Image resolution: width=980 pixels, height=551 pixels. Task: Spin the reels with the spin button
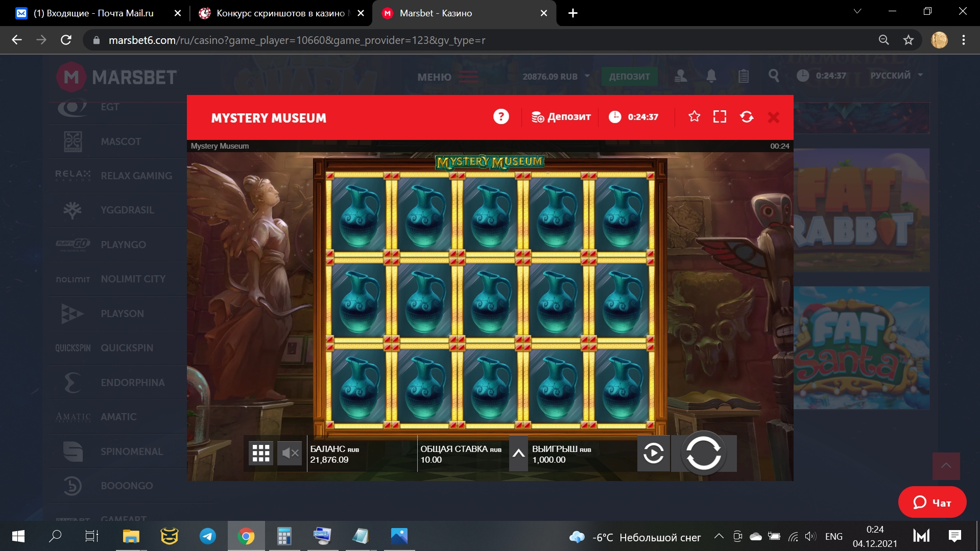click(703, 453)
